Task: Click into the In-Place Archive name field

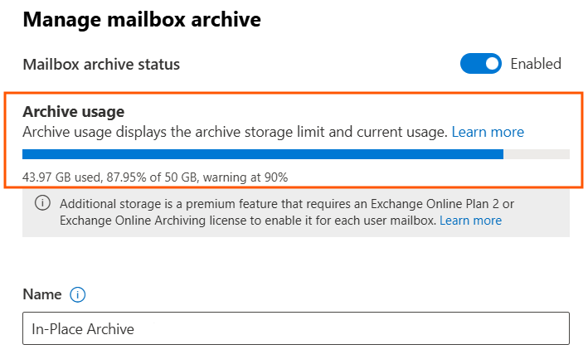Action: click(x=295, y=328)
